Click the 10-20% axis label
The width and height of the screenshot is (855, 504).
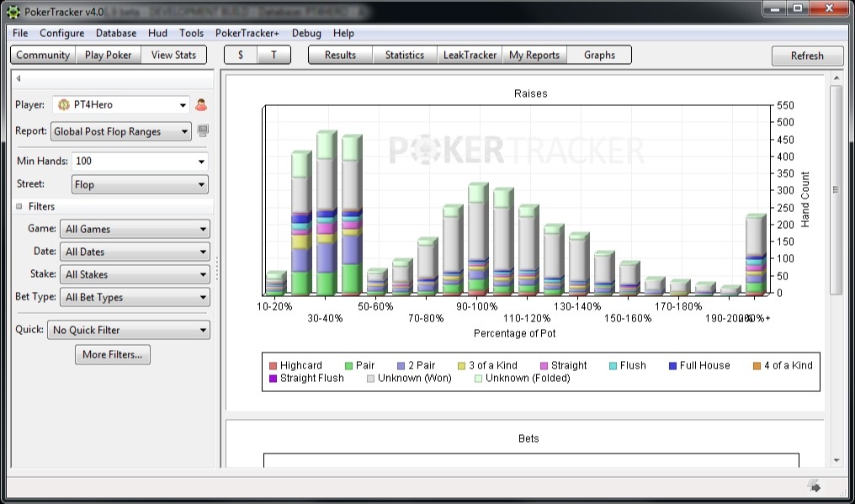point(274,306)
